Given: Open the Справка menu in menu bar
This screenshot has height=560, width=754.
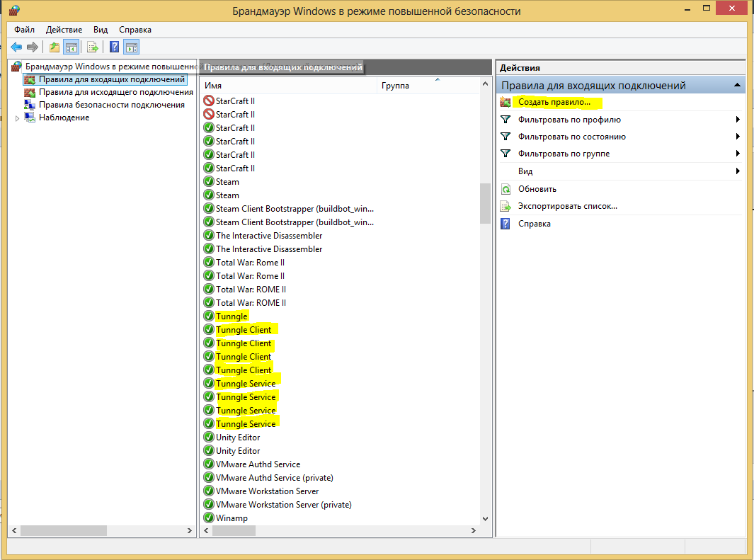Looking at the screenshot, I should tap(135, 29).
